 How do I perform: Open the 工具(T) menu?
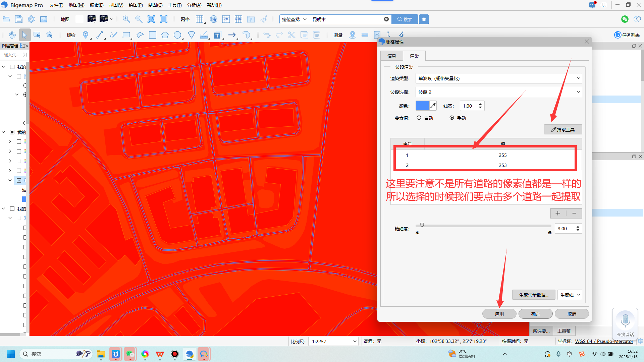pos(174,5)
